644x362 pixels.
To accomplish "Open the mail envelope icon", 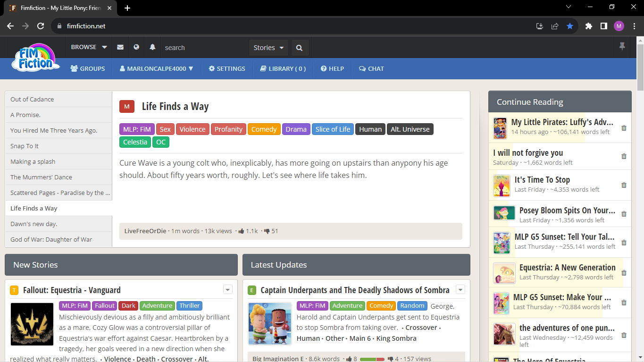I will (120, 47).
